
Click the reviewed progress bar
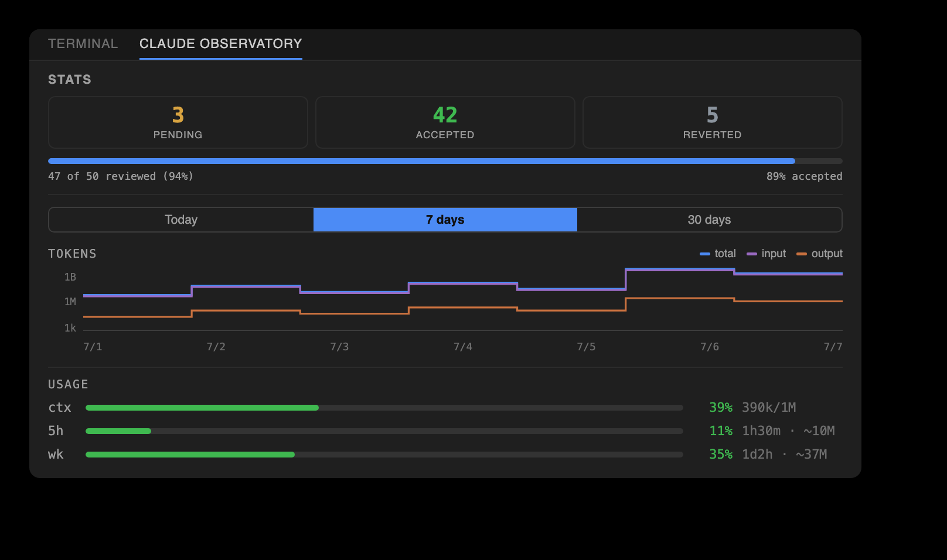click(445, 161)
